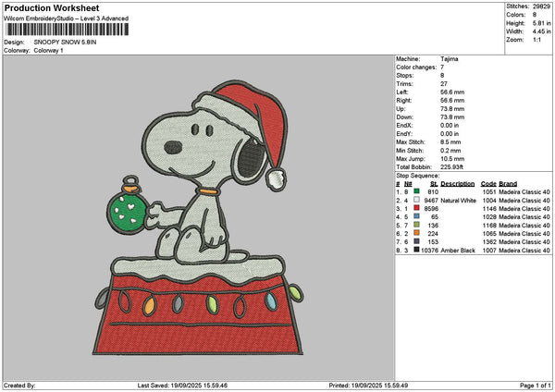The height and width of the screenshot is (392, 555).
Task: Click the 'Stop Sequence:' heading
Action: point(418,176)
